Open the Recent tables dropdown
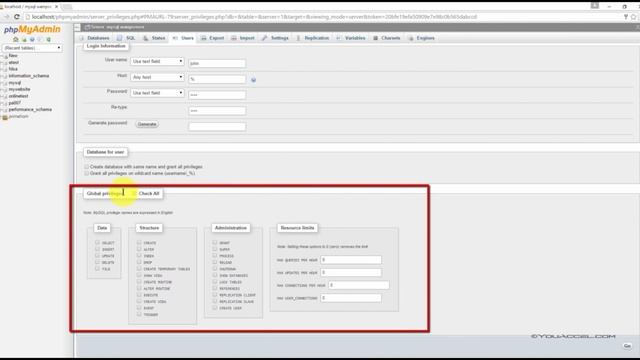Viewport: 640px width, 360px height. pos(32,48)
